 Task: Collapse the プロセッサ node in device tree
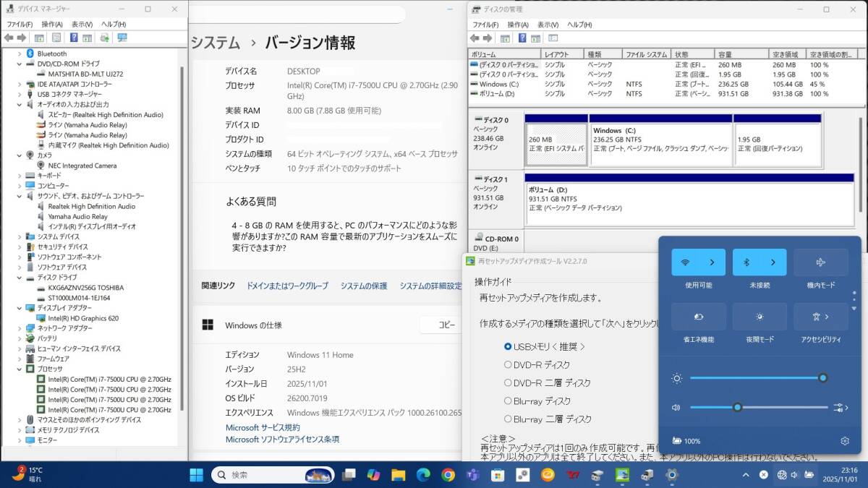click(x=20, y=369)
